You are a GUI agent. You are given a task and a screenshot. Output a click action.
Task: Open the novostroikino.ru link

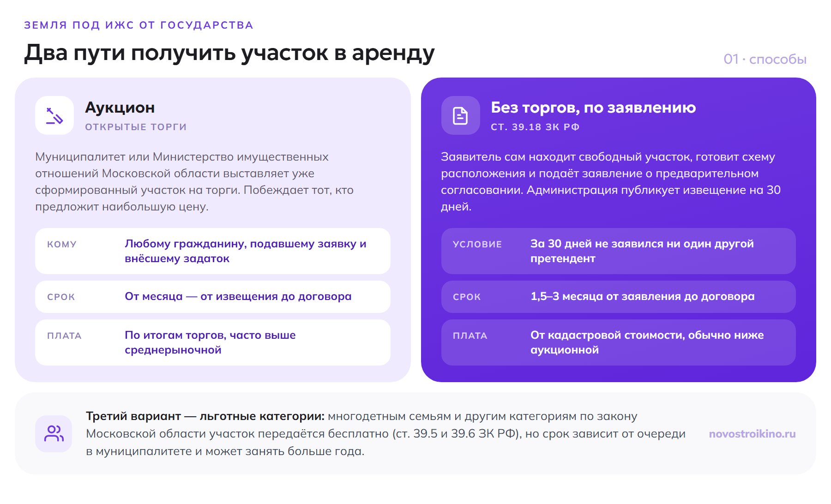click(752, 434)
